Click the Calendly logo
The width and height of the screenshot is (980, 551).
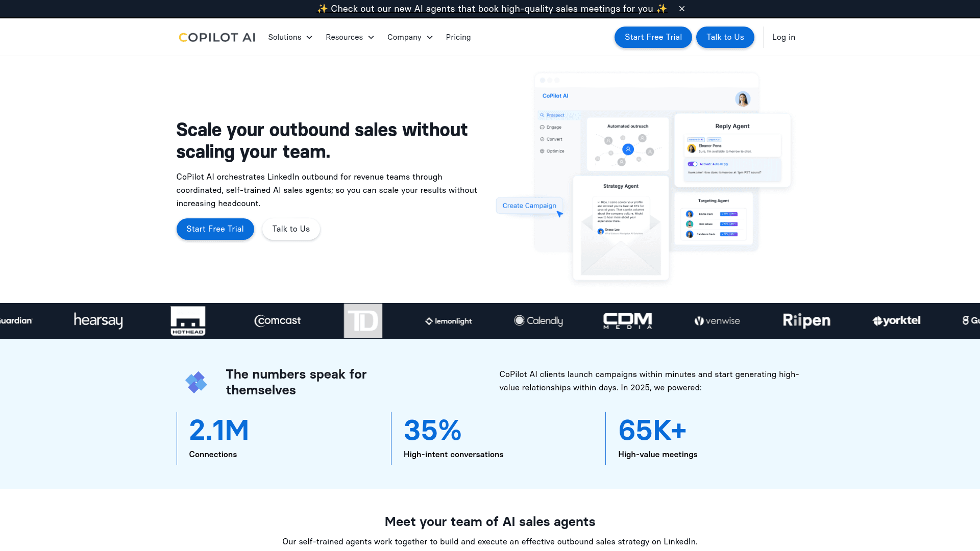538,321
